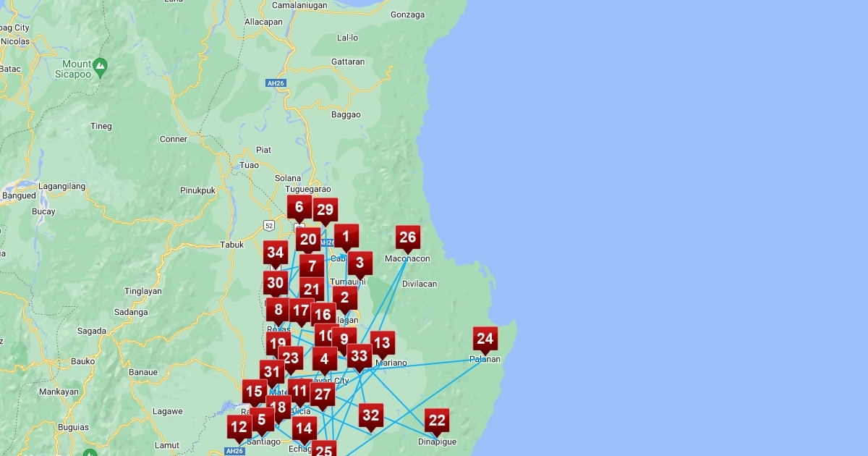Click the red marker labeled 6
The height and width of the screenshot is (456, 868).
pyautogui.click(x=299, y=207)
